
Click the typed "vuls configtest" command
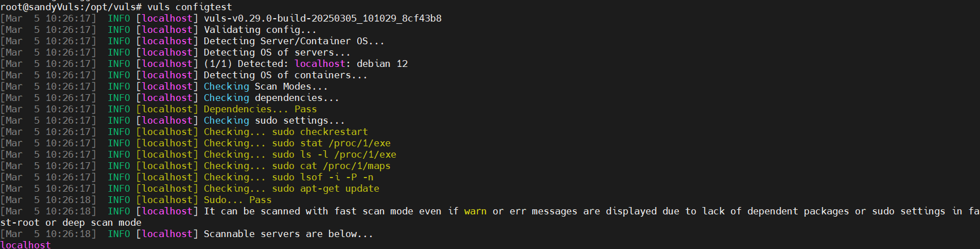(x=190, y=7)
